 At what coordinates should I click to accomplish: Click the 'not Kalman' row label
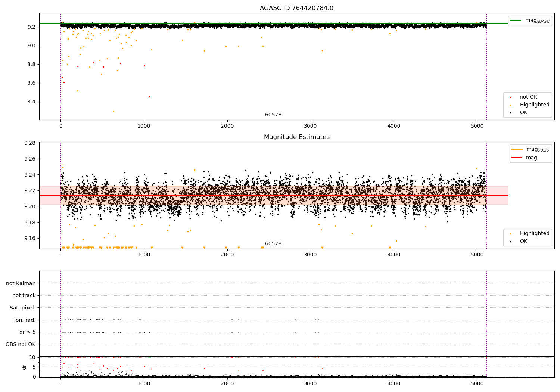tap(21, 284)
